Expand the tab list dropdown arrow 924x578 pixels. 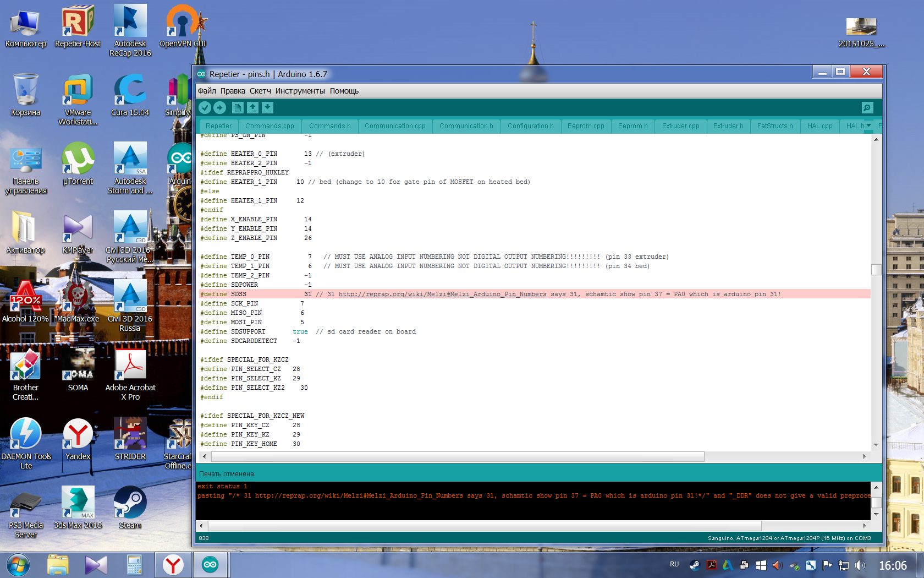coord(869,126)
